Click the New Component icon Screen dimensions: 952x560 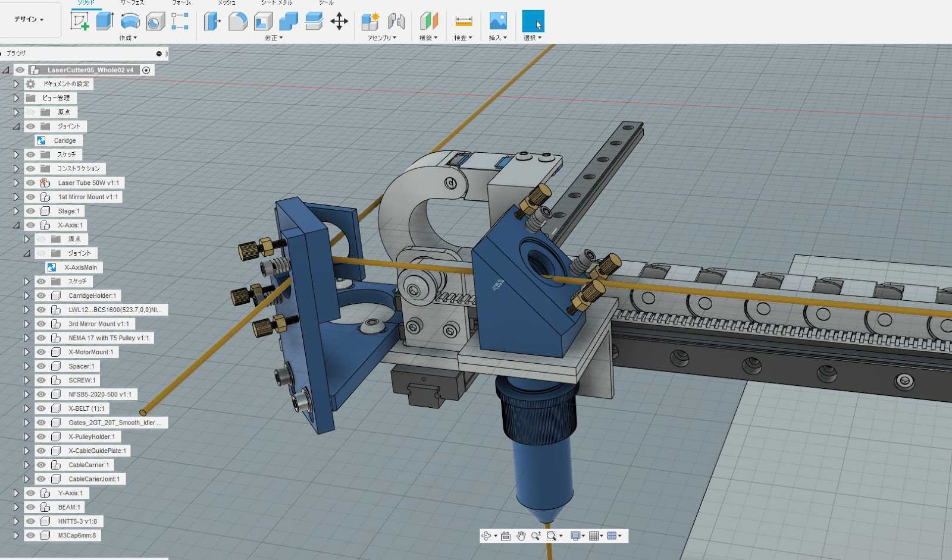[370, 21]
